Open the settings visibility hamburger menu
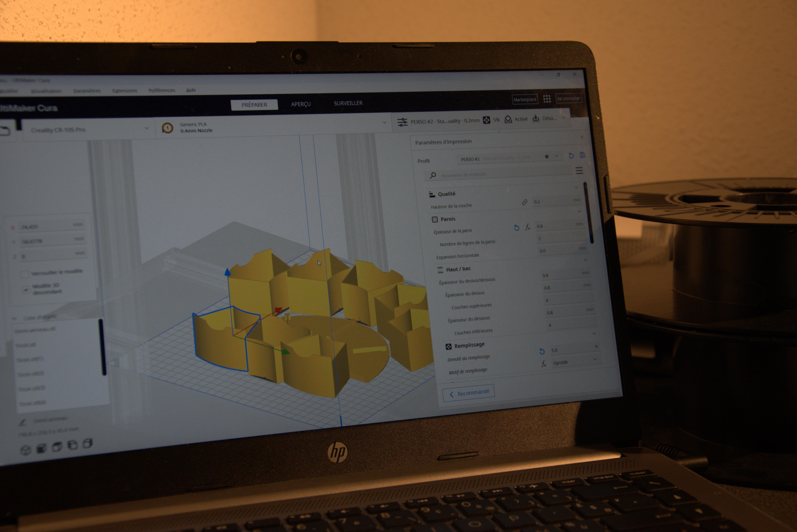This screenshot has width=797, height=532. click(579, 170)
